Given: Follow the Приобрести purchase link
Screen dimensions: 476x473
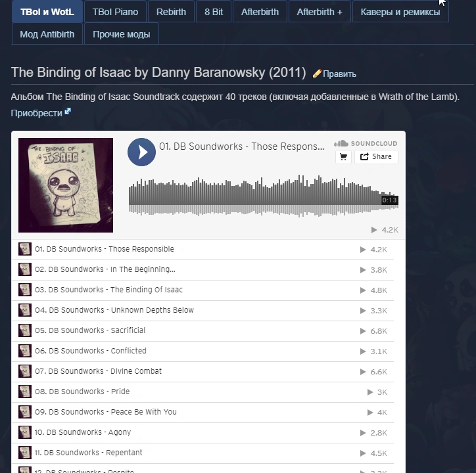Looking at the screenshot, I should coord(36,113).
